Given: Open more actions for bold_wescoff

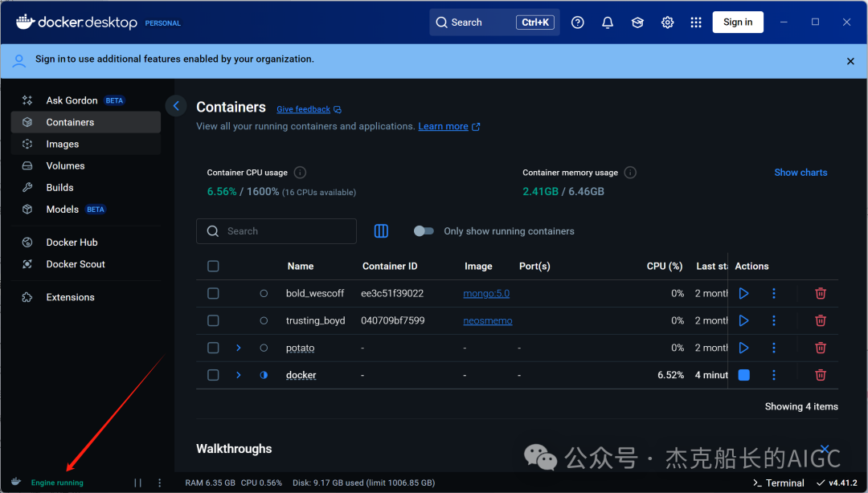Looking at the screenshot, I should tap(773, 293).
